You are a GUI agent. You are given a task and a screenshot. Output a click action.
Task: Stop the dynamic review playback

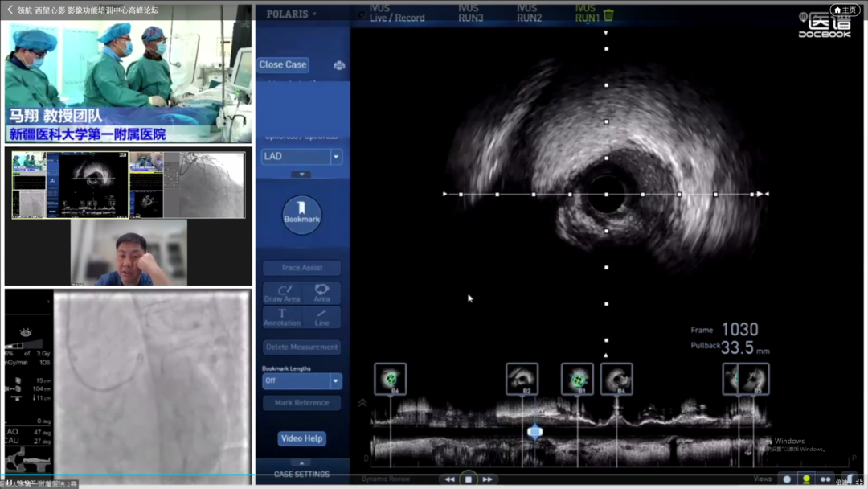469,479
